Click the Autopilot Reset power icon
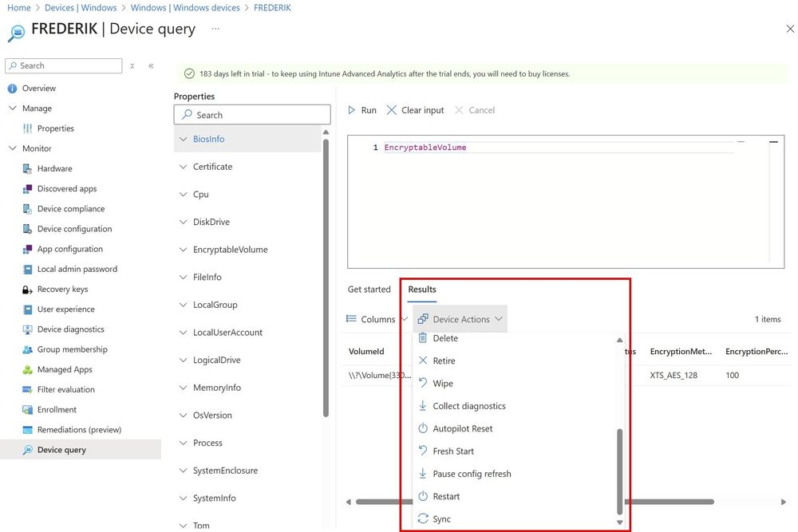 click(x=422, y=428)
